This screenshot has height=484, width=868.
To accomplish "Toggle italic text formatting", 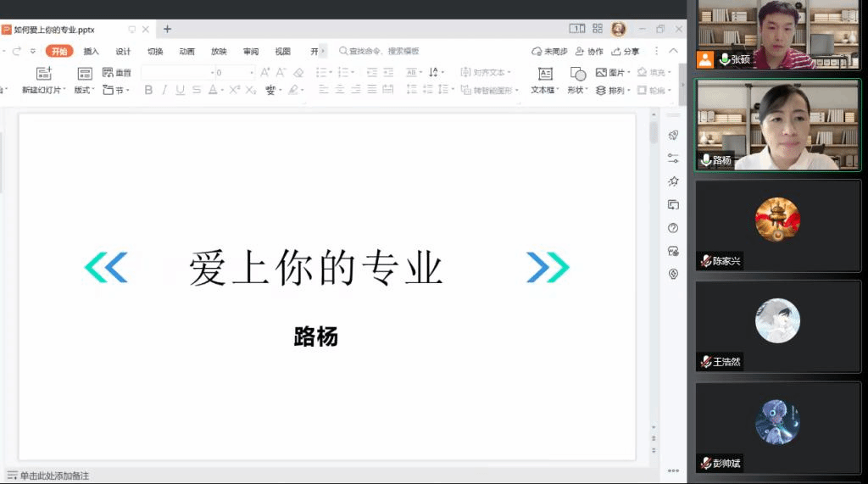I will tap(164, 90).
